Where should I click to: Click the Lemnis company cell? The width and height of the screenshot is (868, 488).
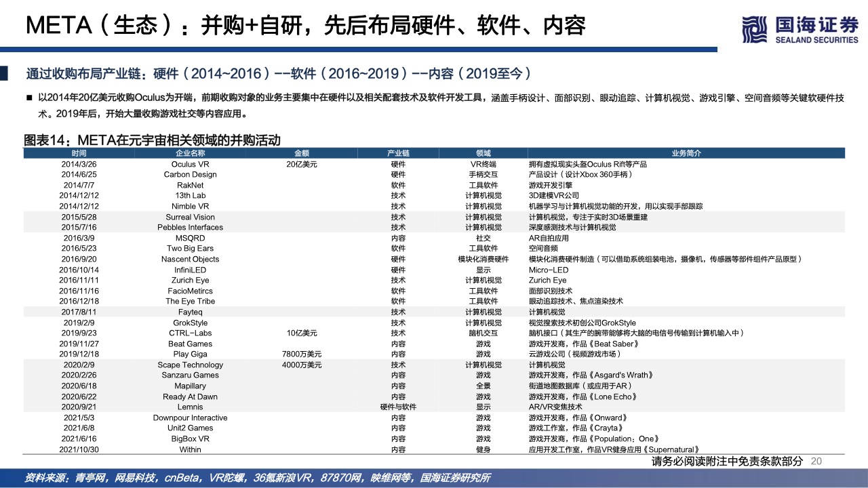tap(190, 407)
